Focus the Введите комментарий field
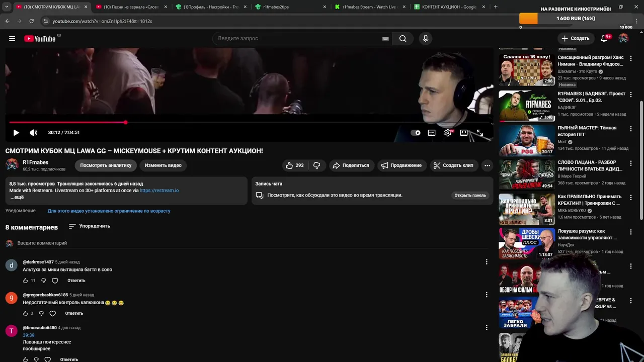This screenshot has height=362, width=644. click(x=252, y=243)
